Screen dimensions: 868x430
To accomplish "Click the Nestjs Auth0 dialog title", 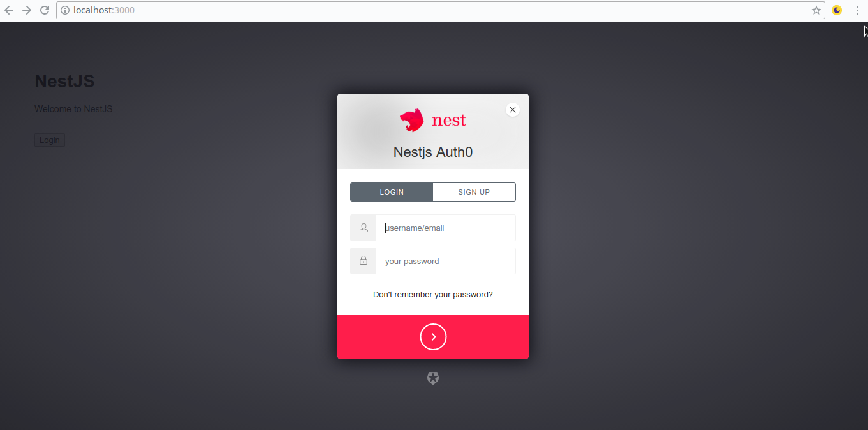I will [x=433, y=152].
